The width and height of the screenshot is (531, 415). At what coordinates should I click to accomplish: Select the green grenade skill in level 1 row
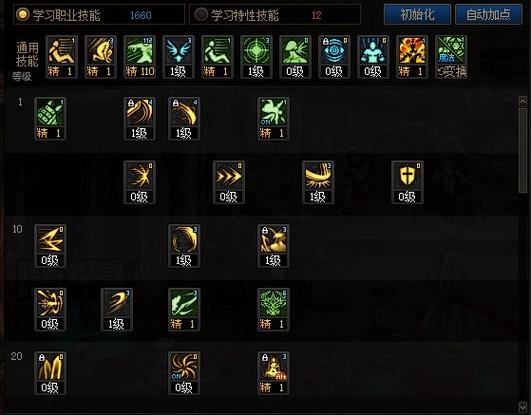[50, 119]
